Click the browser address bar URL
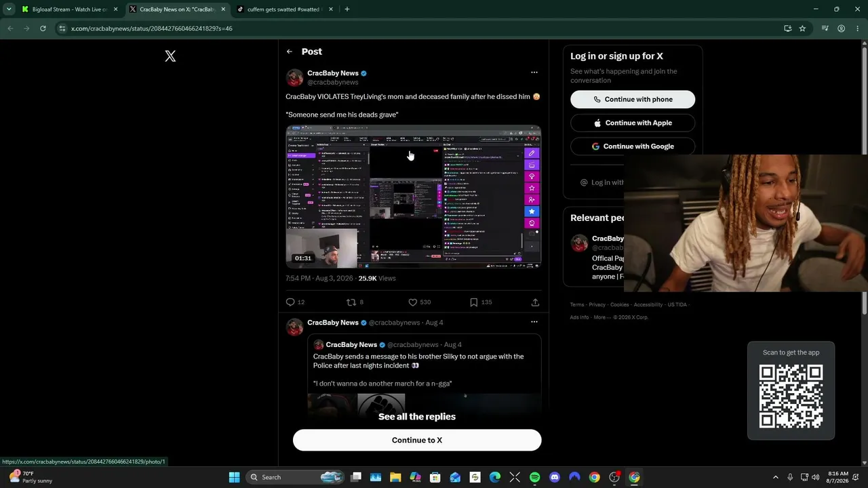The width and height of the screenshot is (868, 488). coord(152,28)
